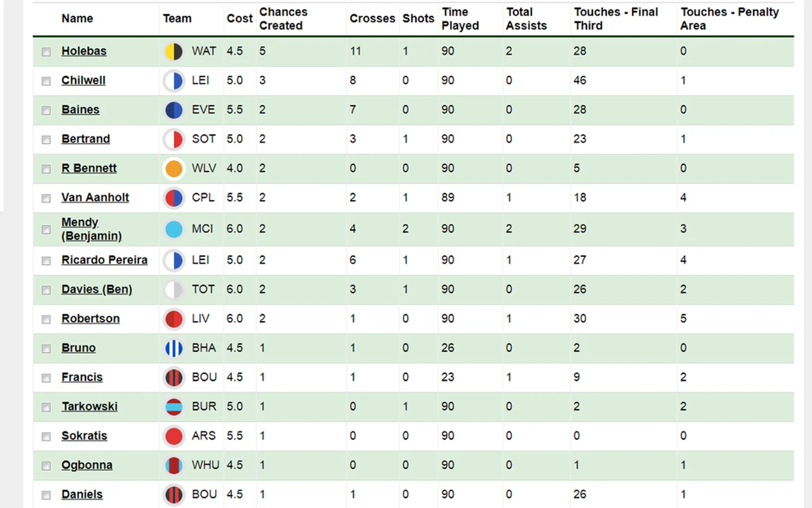Click the Burnley team badge icon
The height and width of the screenshot is (508, 812).
[x=174, y=407]
